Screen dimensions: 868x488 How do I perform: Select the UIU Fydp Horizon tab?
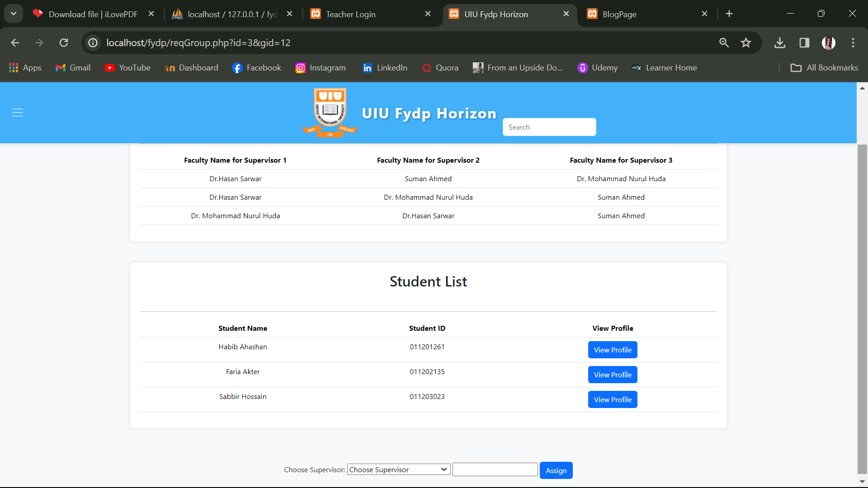click(x=509, y=14)
